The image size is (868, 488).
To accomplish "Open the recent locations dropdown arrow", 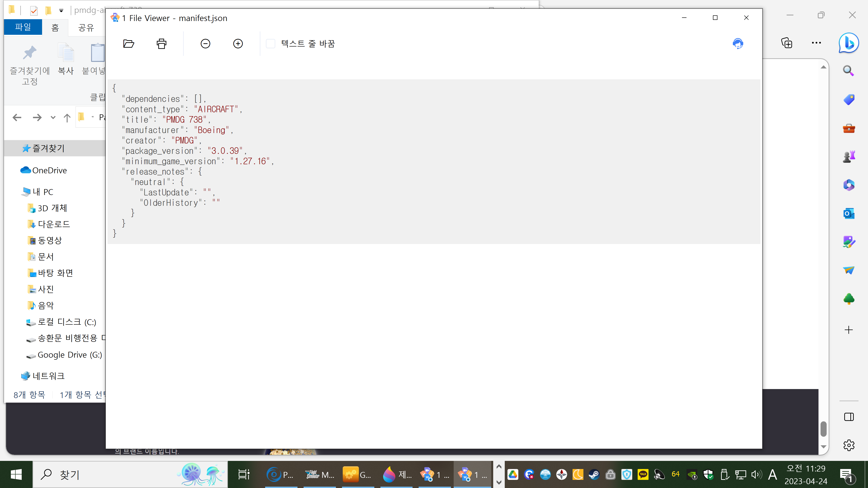I will [53, 117].
